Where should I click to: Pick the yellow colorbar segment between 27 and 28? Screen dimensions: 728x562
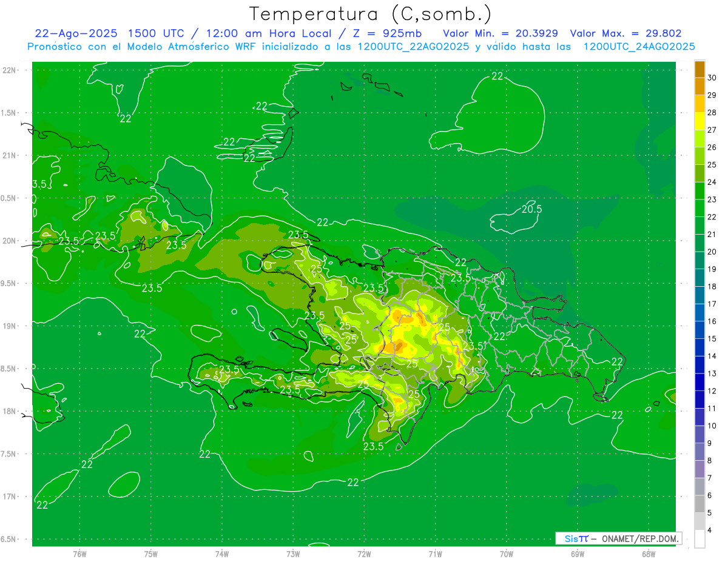pos(700,121)
